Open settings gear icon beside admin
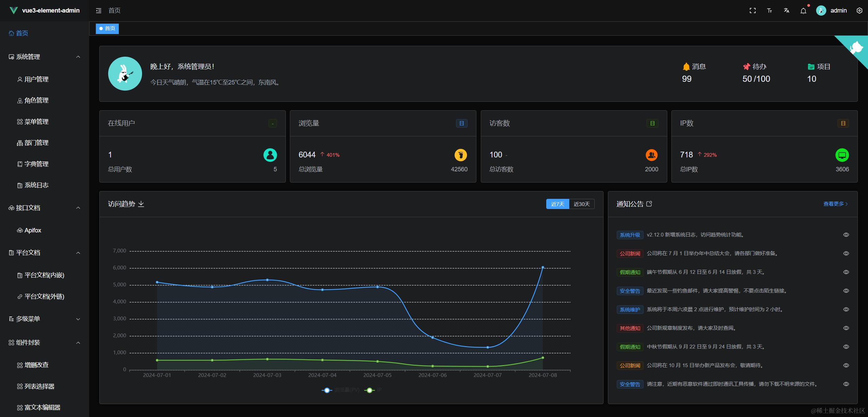This screenshot has width=868, height=417. (x=859, y=11)
